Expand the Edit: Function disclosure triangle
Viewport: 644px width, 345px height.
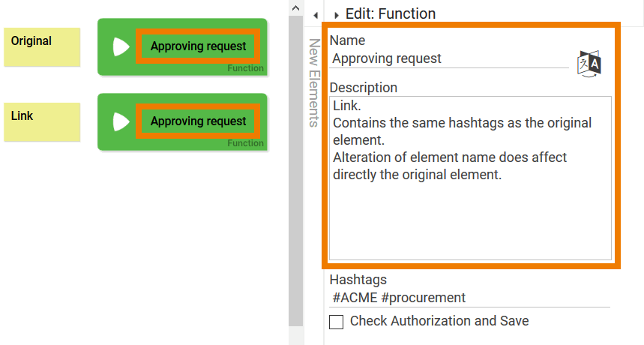336,15
